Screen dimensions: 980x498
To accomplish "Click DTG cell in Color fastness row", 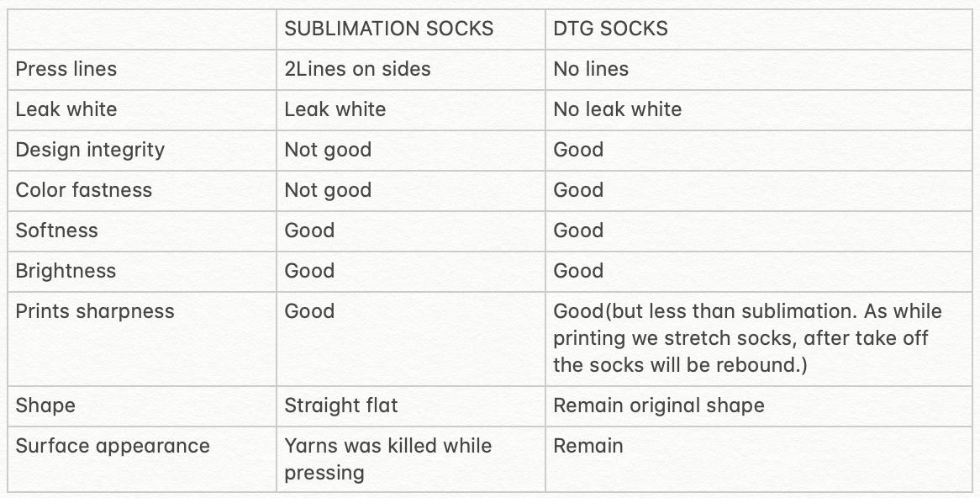I will tap(578, 190).
